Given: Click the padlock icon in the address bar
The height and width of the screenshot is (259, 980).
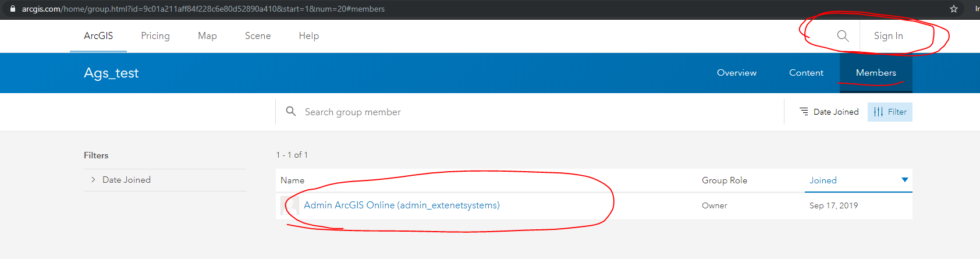Looking at the screenshot, I should (13, 9).
